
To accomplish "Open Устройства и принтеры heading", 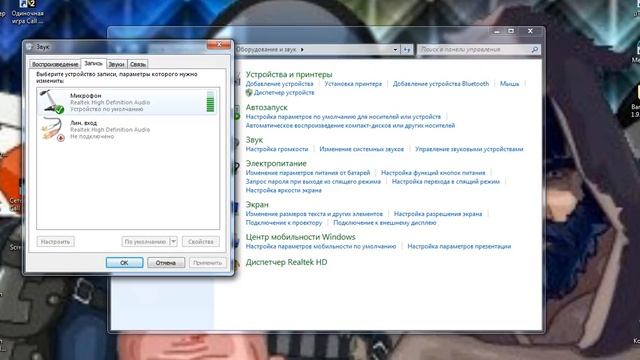I will coord(289,74).
